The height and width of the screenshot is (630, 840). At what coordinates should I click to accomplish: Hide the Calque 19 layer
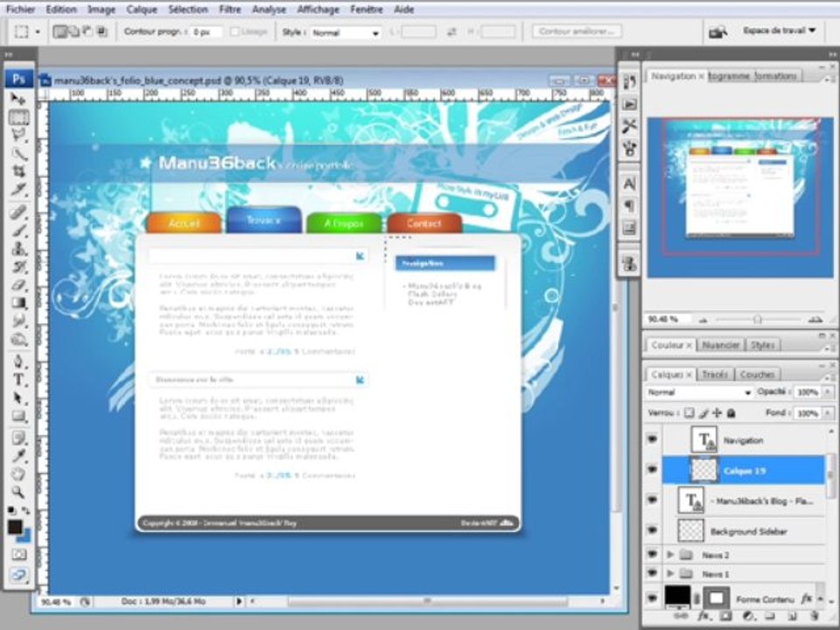coord(652,470)
